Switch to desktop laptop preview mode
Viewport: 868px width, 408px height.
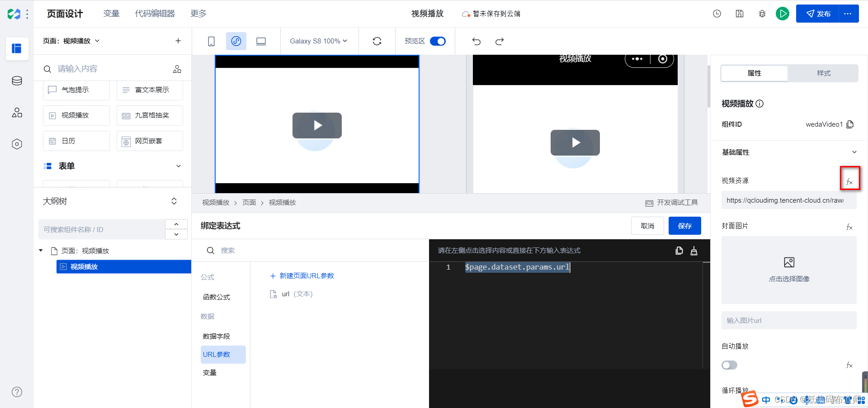[x=261, y=41]
